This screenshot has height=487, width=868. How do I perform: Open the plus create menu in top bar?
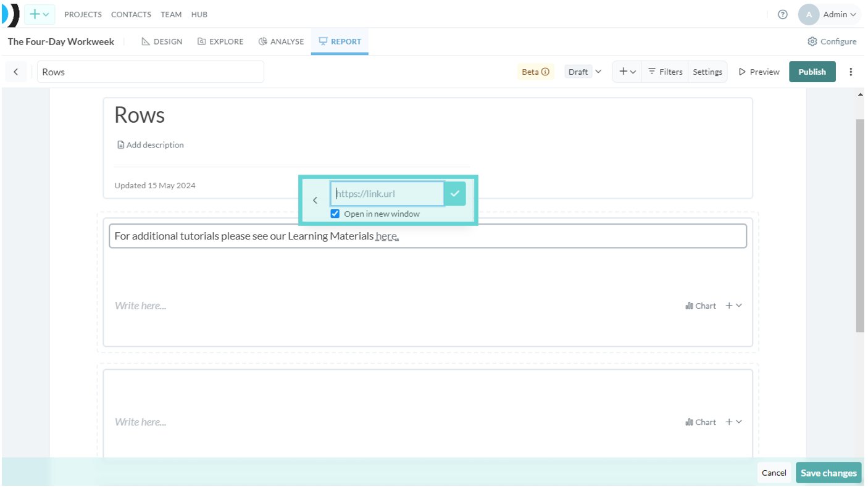[40, 14]
